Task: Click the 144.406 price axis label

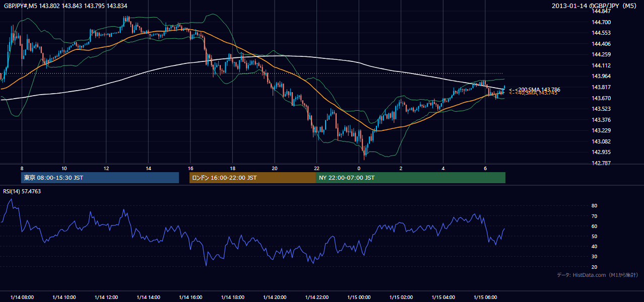Action: 602,44
